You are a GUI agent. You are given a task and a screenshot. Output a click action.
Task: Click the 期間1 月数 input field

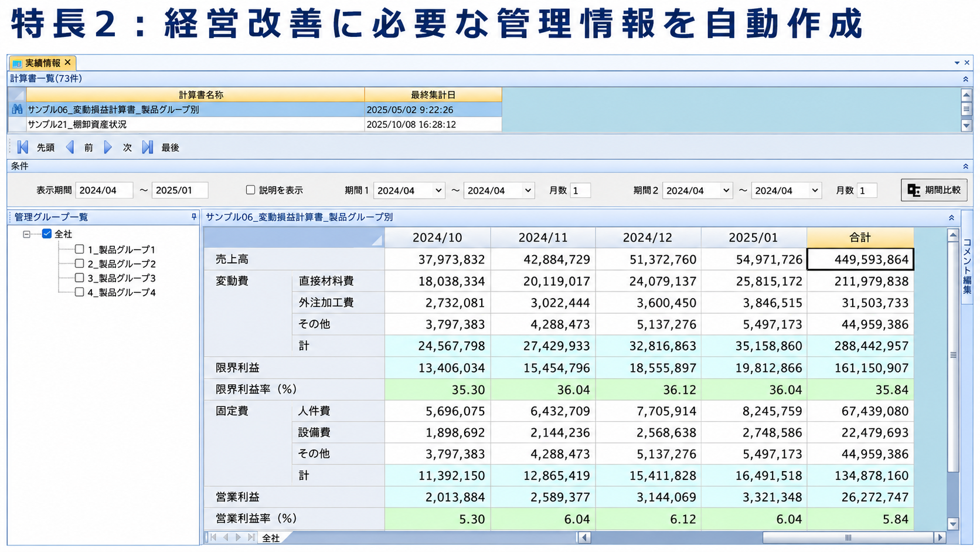pyautogui.click(x=580, y=190)
